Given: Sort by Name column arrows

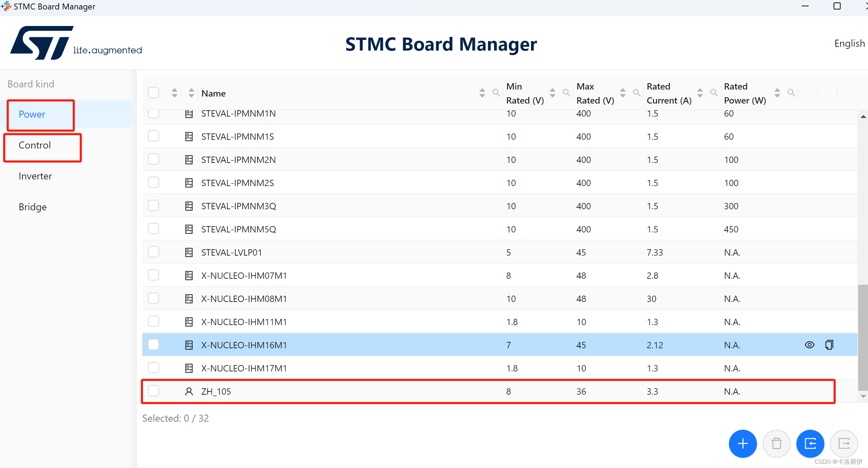Looking at the screenshot, I should point(482,93).
